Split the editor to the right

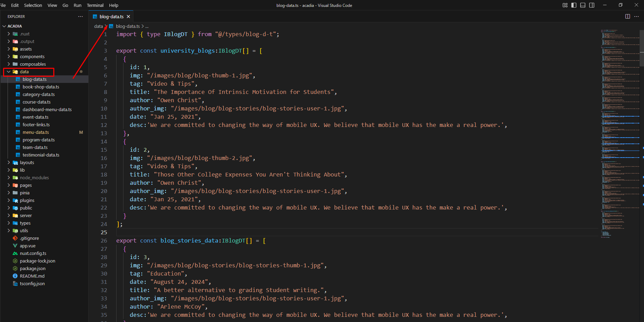[x=627, y=17]
